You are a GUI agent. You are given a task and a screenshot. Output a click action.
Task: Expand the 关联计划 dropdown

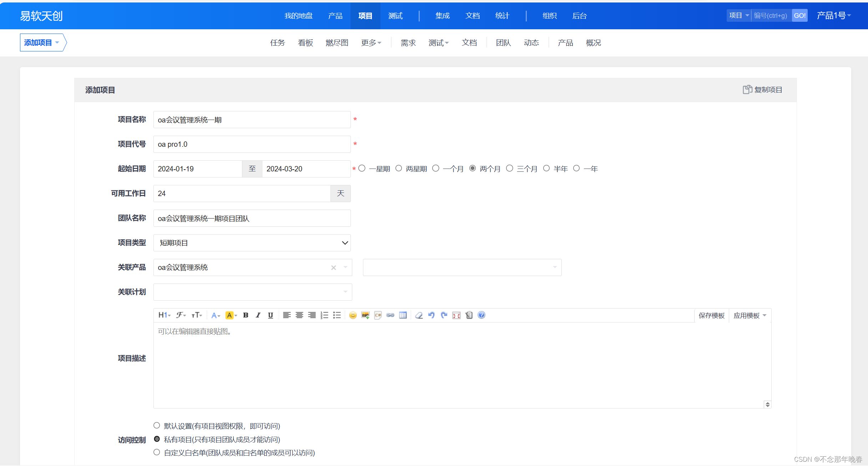pos(253,292)
